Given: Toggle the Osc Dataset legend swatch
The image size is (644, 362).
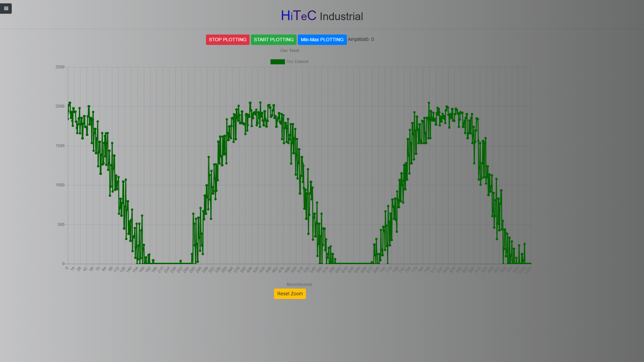Looking at the screenshot, I should point(277,62).
